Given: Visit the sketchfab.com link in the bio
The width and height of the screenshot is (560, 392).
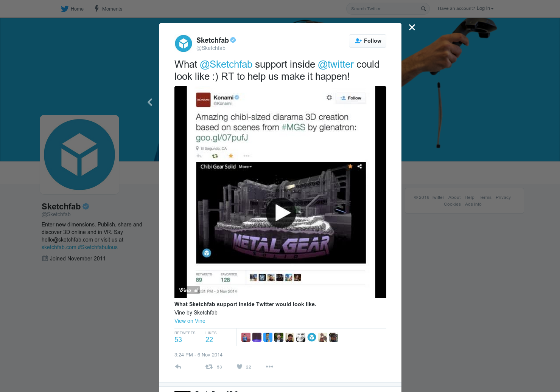Looking at the screenshot, I should pos(59,247).
